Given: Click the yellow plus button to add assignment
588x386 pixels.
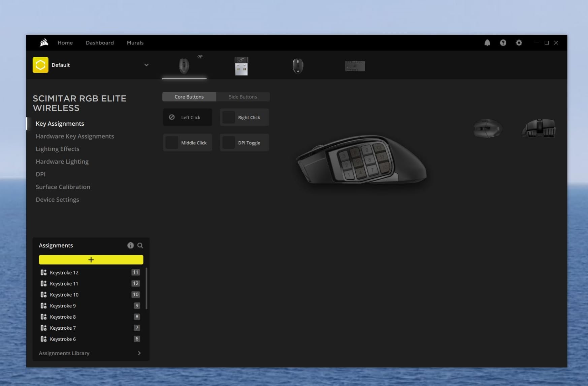Looking at the screenshot, I should click(x=91, y=260).
